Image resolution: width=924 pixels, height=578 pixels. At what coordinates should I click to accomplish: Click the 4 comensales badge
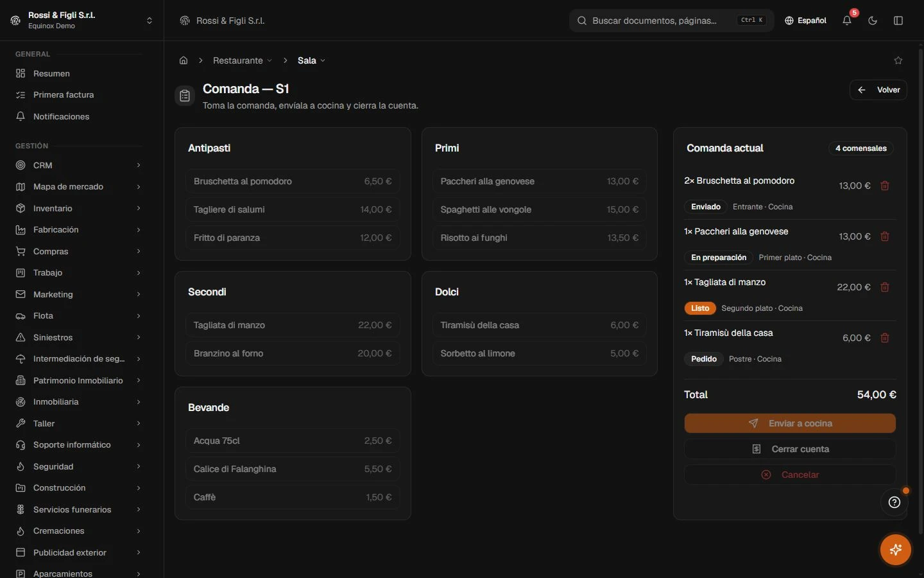(860, 148)
